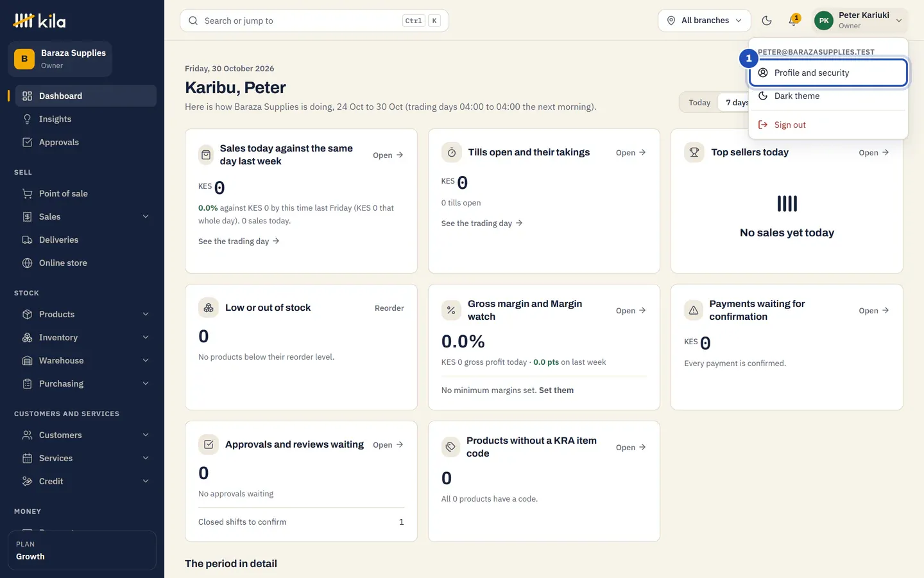
Task: Open the Approvals and reviews waiting link
Action: pyautogui.click(x=388, y=445)
